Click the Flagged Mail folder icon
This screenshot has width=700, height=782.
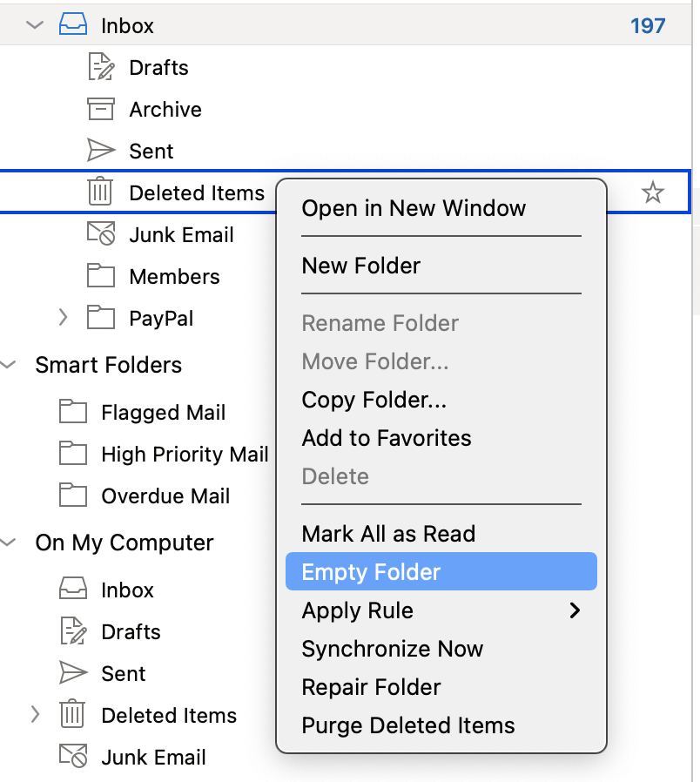[x=73, y=411]
